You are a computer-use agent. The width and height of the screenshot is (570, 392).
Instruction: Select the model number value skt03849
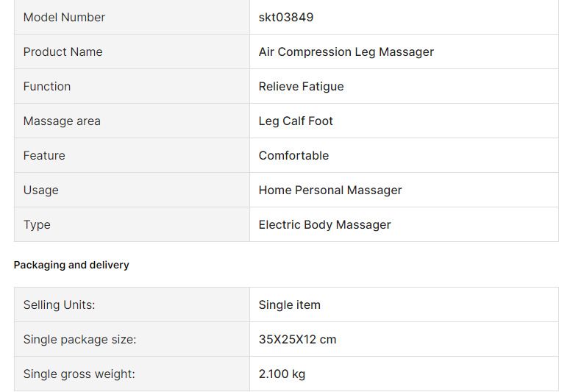coord(286,17)
